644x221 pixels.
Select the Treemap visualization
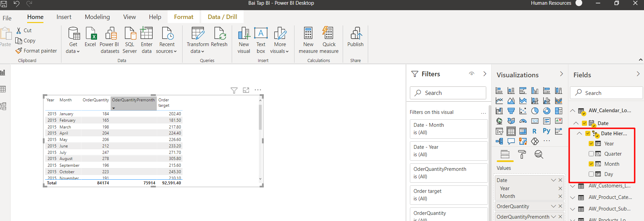click(x=558, y=111)
